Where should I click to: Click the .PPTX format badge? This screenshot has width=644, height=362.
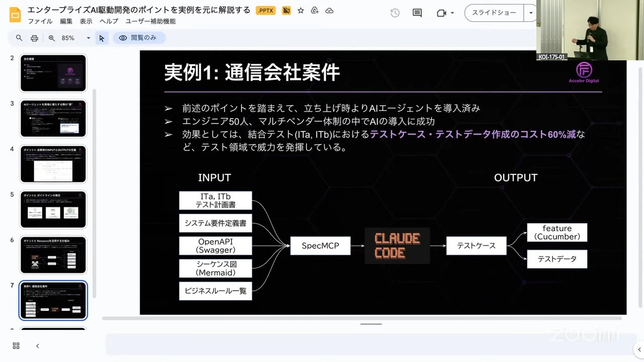pyautogui.click(x=265, y=11)
